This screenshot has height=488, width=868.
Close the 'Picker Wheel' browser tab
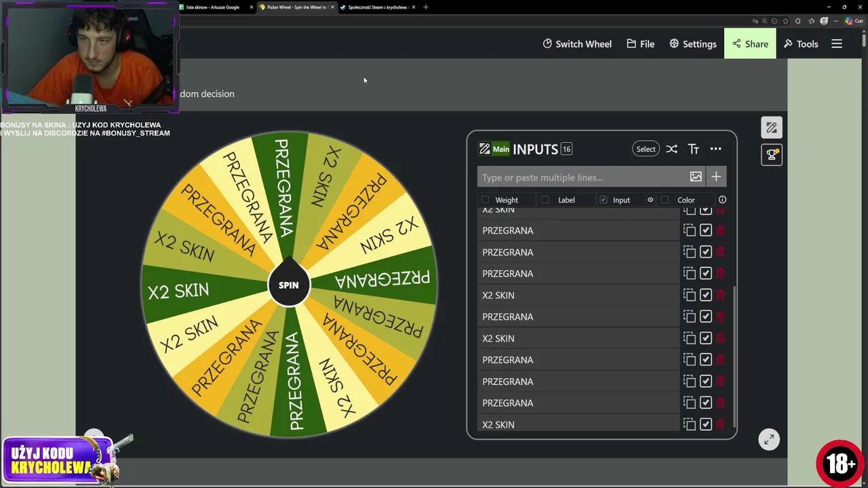click(x=332, y=7)
